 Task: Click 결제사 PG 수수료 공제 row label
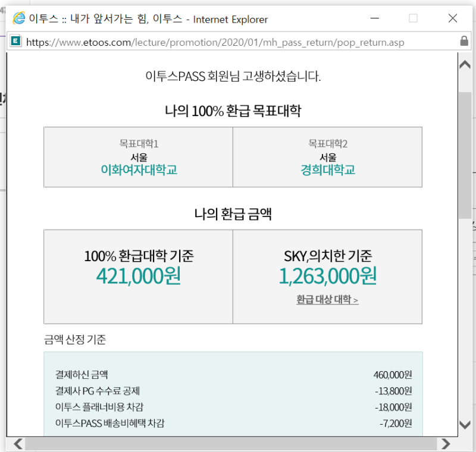click(x=98, y=391)
